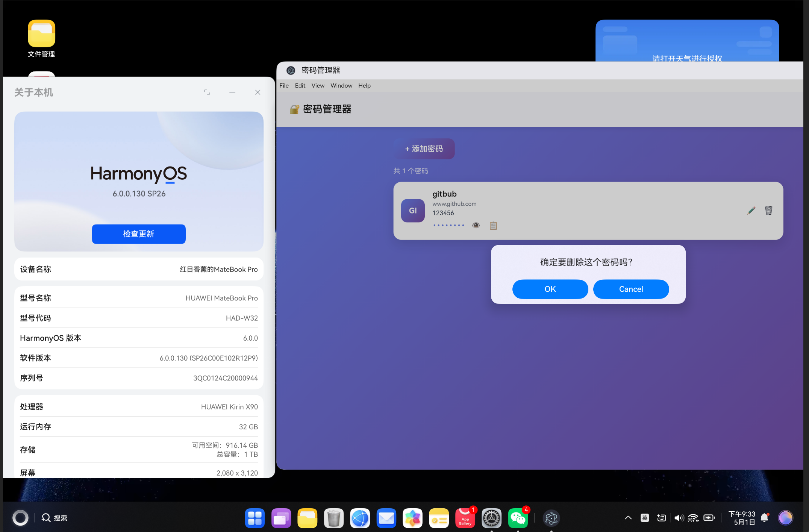
Task: Open the File menu
Action: pyautogui.click(x=284, y=85)
